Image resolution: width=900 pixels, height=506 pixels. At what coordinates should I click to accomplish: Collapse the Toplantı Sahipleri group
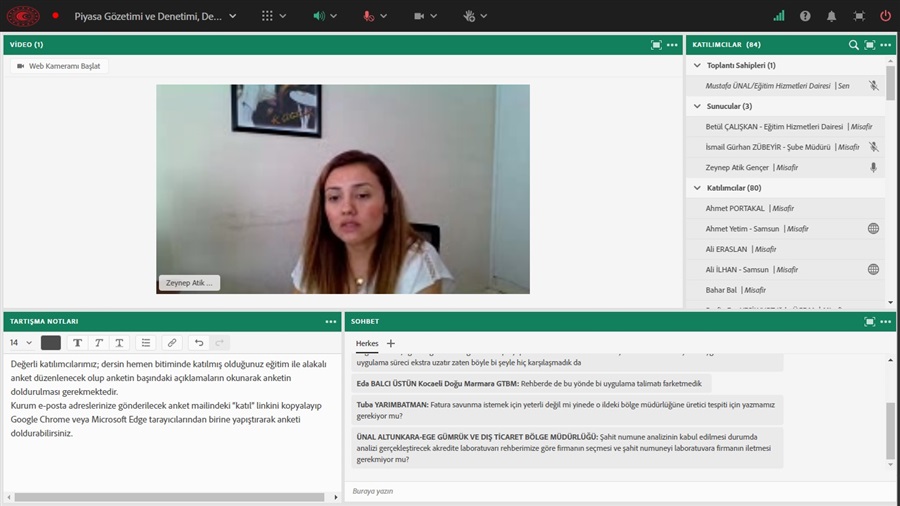click(697, 65)
